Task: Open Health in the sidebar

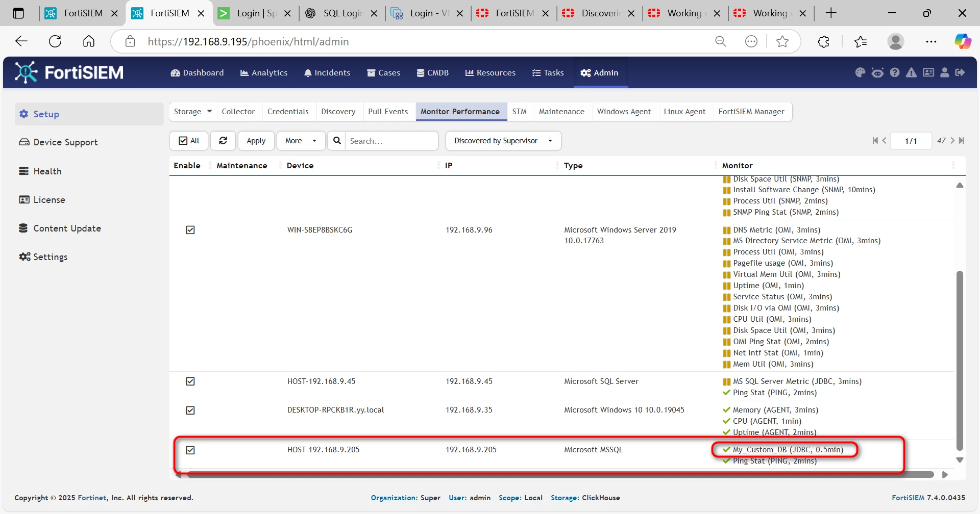Action: point(40,171)
